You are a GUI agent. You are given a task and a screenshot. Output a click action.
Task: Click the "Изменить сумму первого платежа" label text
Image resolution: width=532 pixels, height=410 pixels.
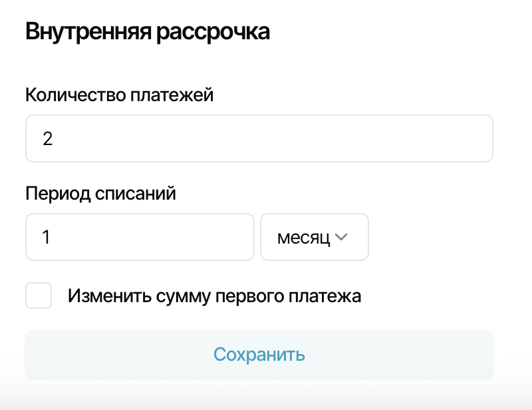214,296
